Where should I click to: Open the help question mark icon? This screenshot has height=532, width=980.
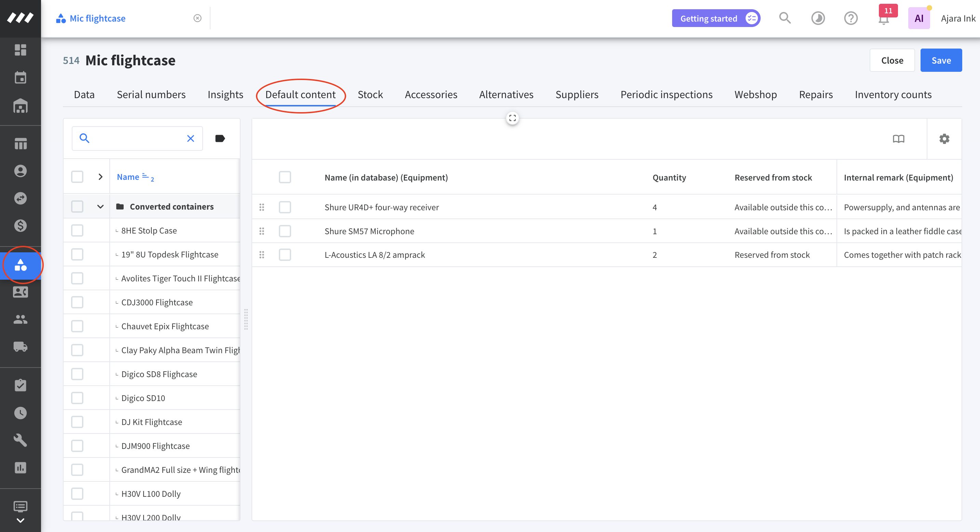pyautogui.click(x=850, y=18)
